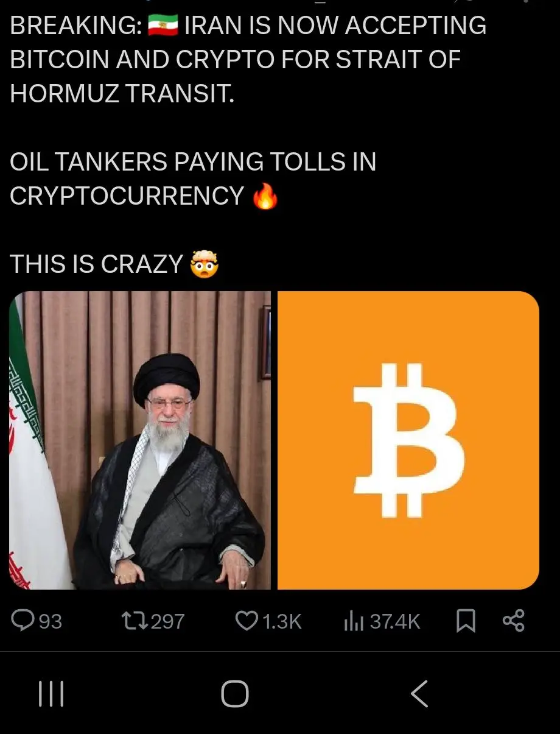This screenshot has width=560, height=734.
Task: Tap the reply speech bubble icon
Action: point(23,621)
